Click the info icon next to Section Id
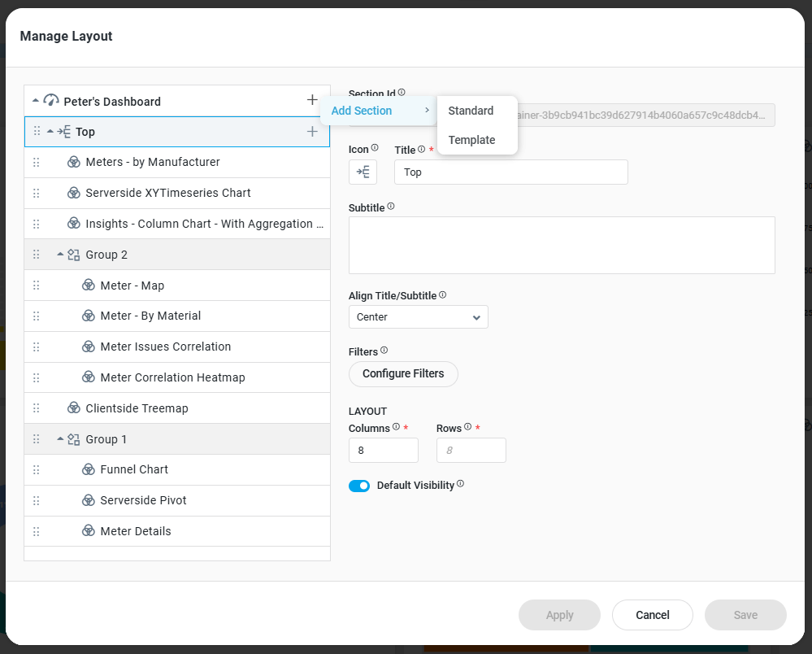The width and height of the screenshot is (812, 654). (402, 93)
